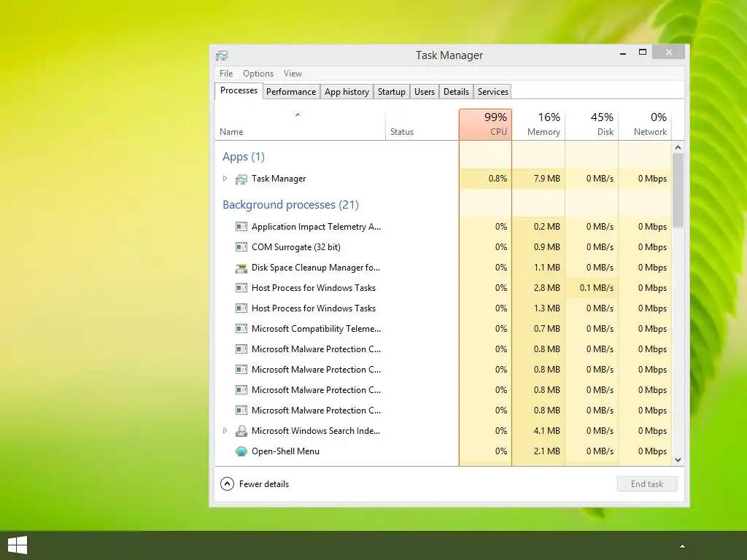Viewport: 747px width, 560px height.
Task: Expand the Task Manager app row
Action: point(225,179)
